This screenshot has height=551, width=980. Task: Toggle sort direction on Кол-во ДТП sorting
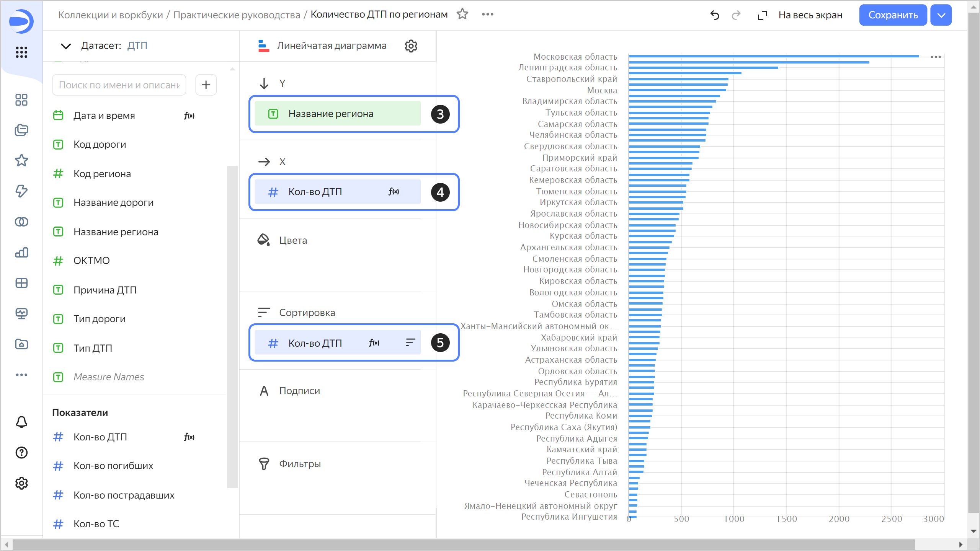[x=410, y=342]
